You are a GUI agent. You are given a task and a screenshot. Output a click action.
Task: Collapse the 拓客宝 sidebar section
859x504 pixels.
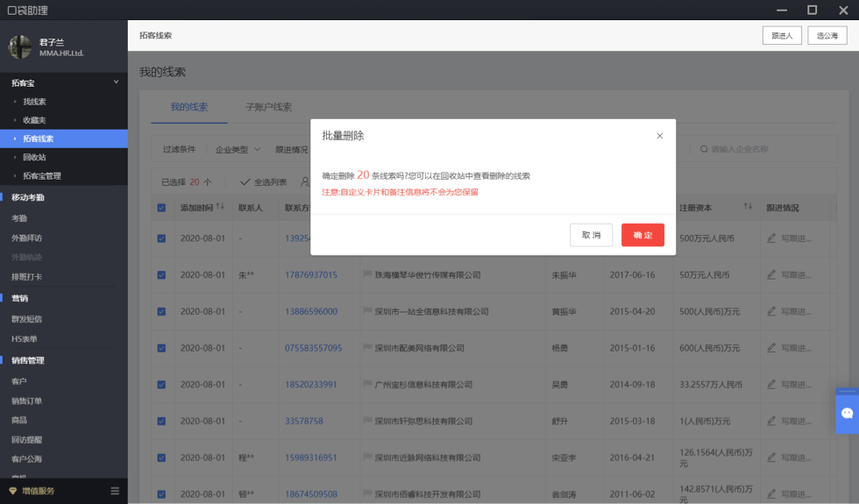[x=116, y=82]
